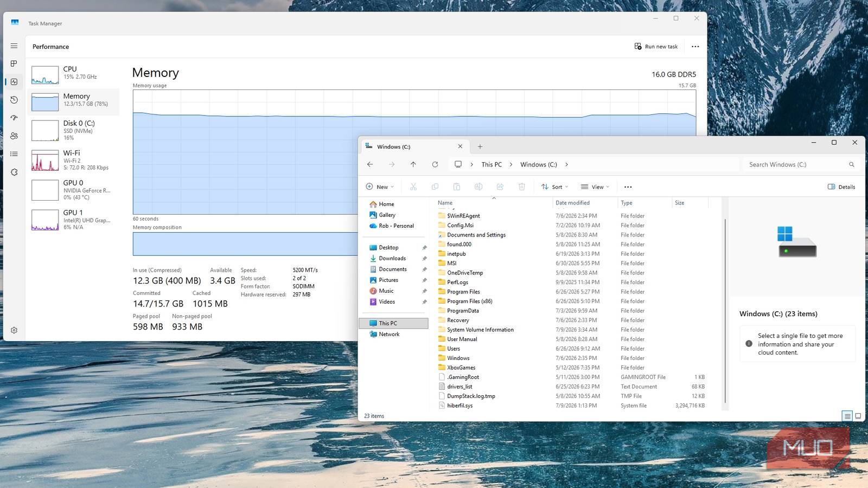Go up one folder level with the Up arrow

413,164
